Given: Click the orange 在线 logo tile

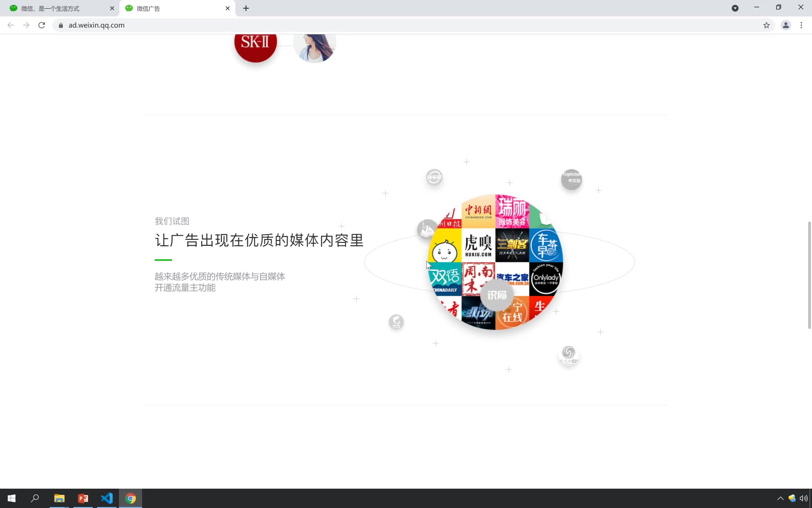Looking at the screenshot, I should 512,314.
